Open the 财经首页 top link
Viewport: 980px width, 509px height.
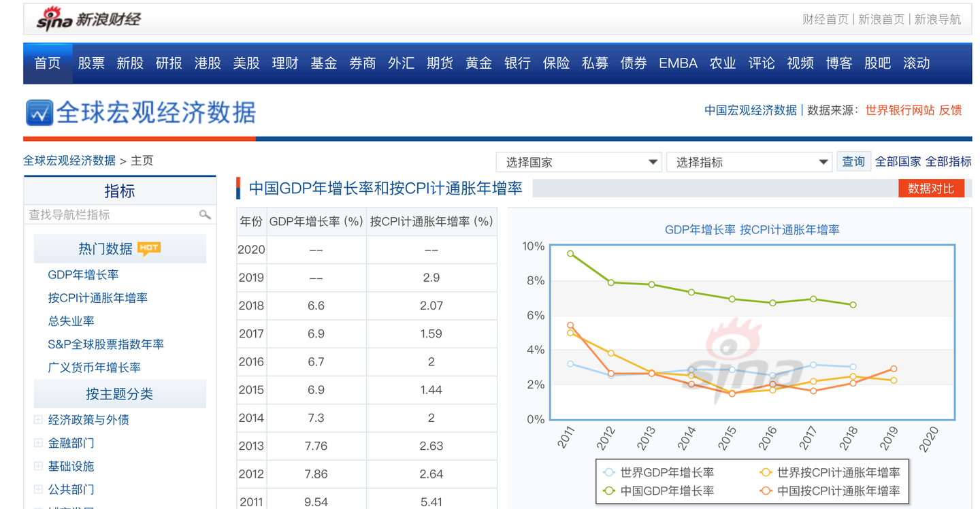click(x=826, y=20)
